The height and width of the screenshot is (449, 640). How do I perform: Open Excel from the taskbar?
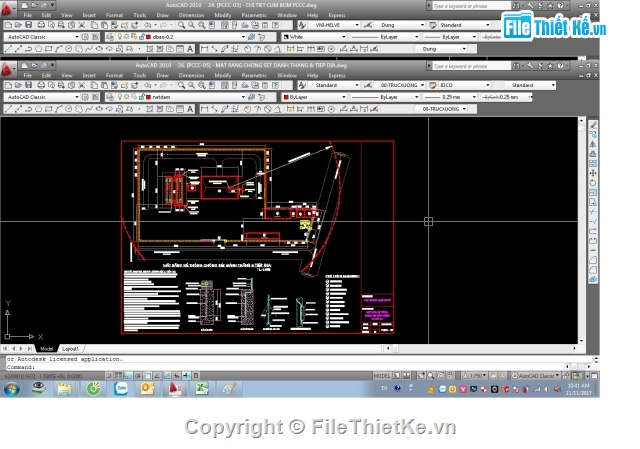coord(202,389)
